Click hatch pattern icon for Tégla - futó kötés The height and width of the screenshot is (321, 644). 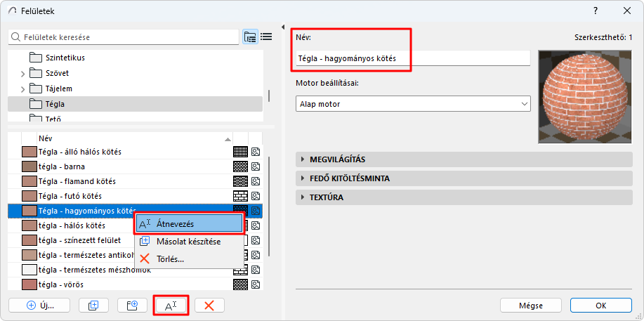click(x=241, y=195)
